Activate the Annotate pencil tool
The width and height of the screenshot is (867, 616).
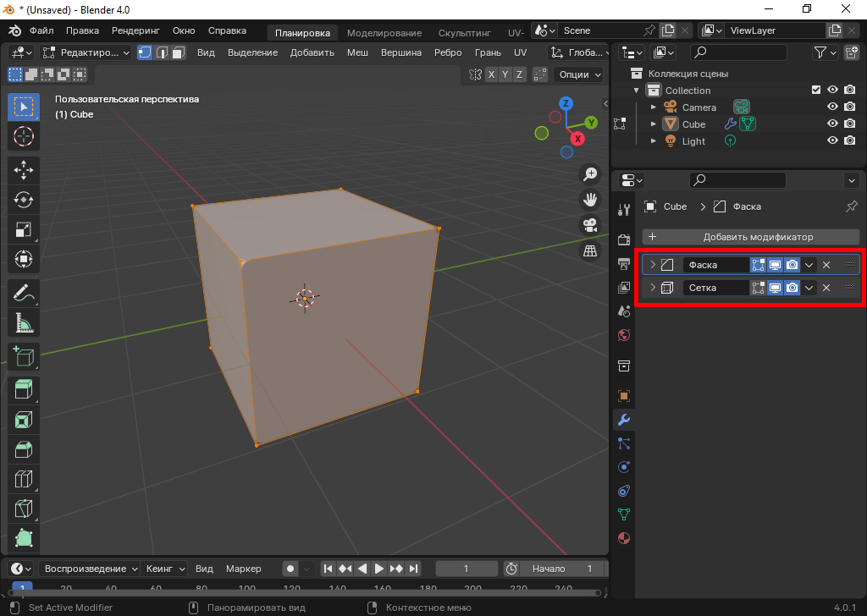pos(24,293)
